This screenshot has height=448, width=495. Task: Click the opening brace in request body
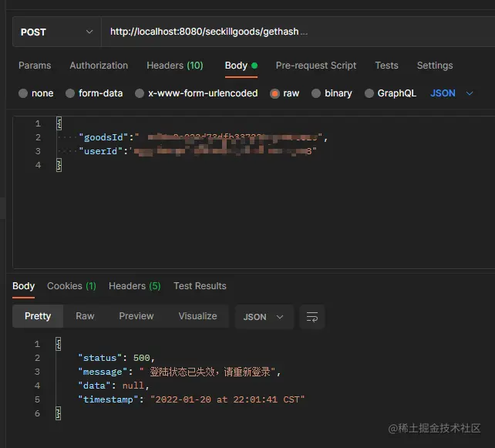coord(59,123)
